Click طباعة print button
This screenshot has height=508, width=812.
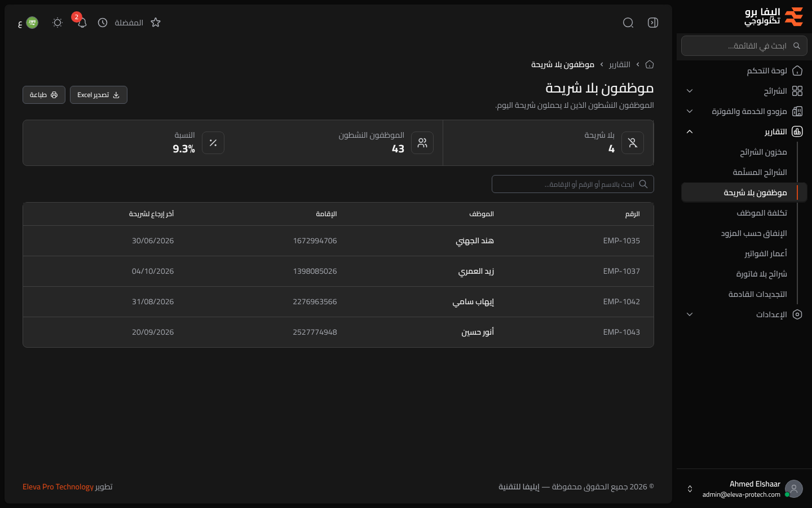coord(44,95)
